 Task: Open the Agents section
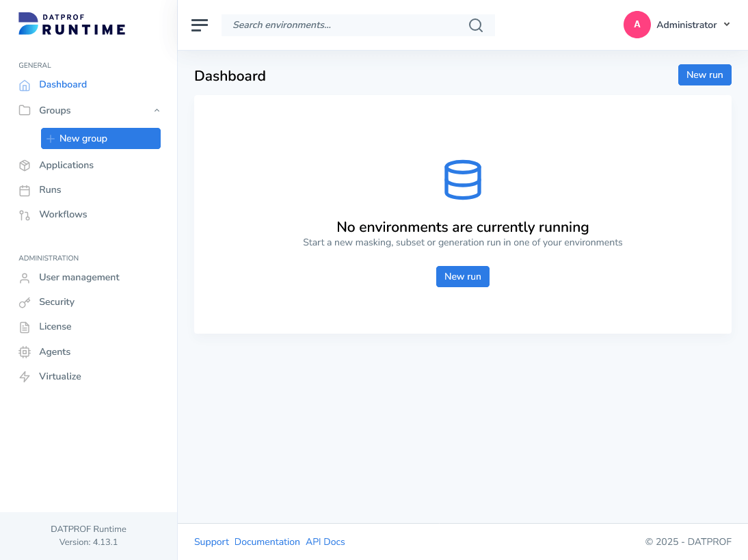[55, 351]
